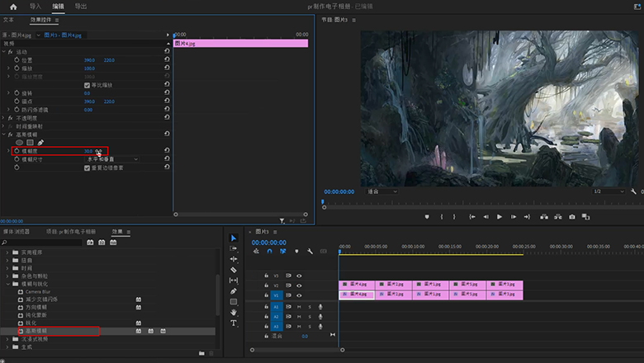Switch to the Edit workspace tab
Viewport: 644px width, 363px height.
pos(58,6)
